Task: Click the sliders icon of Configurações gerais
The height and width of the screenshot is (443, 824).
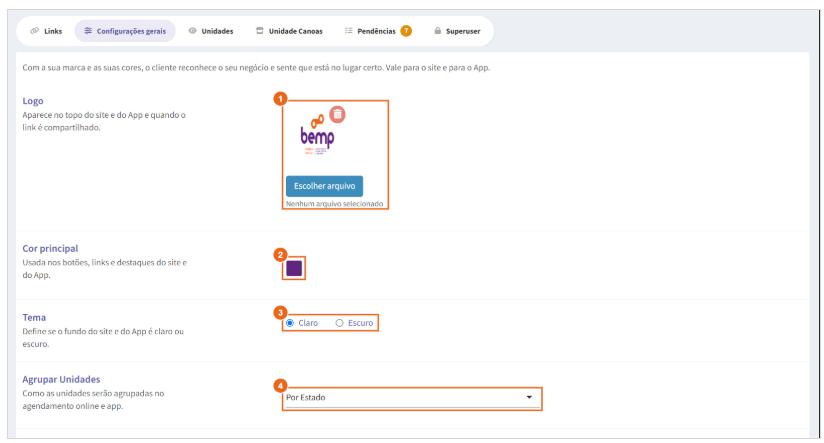Action: coord(88,31)
